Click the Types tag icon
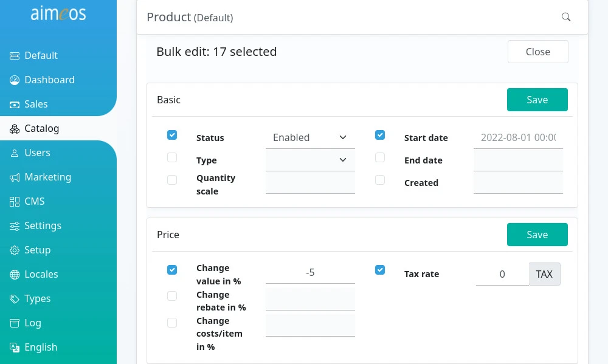 click(x=15, y=299)
